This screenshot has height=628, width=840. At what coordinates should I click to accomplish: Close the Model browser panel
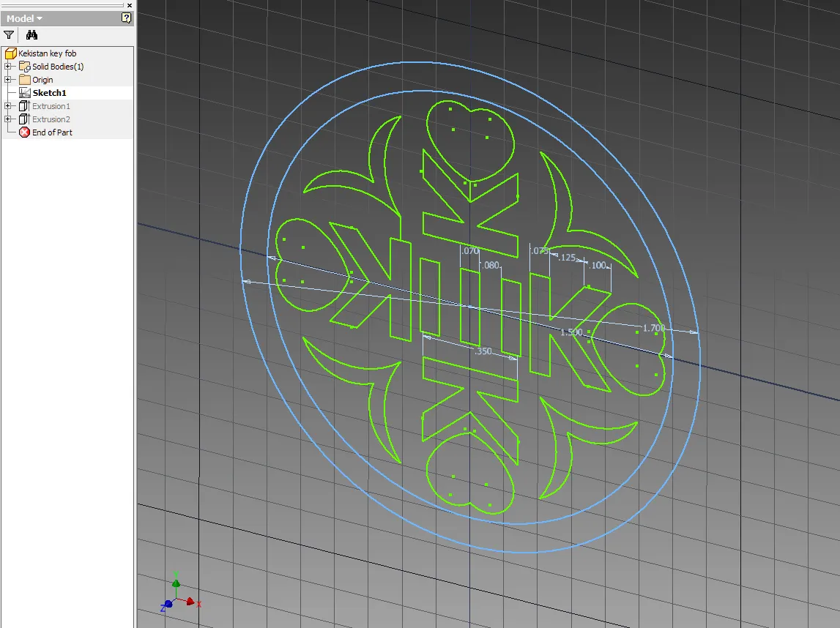[x=129, y=5]
